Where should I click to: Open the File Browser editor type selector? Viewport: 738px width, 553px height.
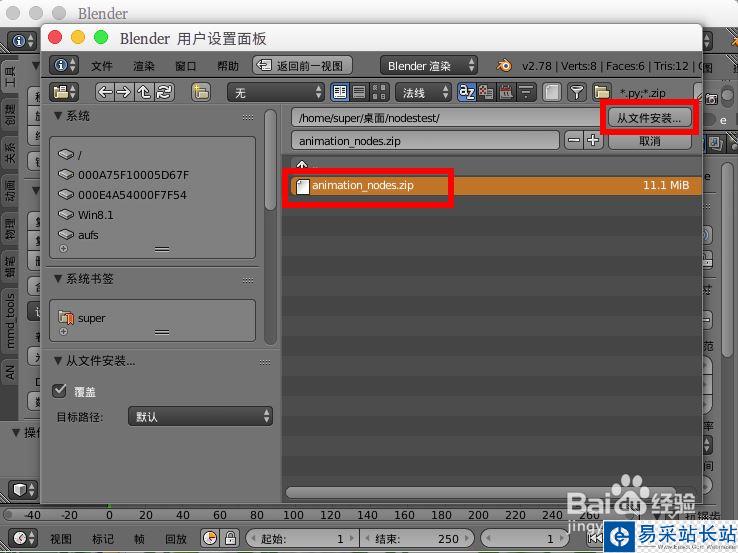pyautogui.click(x=64, y=92)
